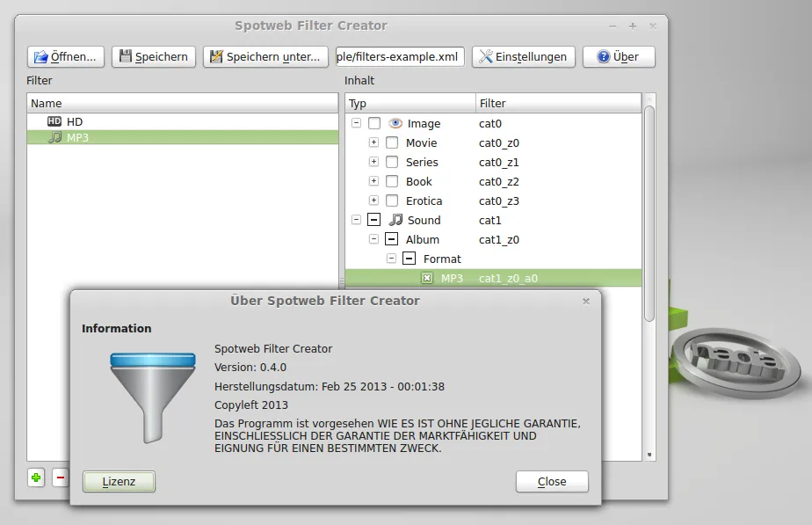The height and width of the screenshot is (525, 812).
Task: Check the Erotica checkbox
Action: pos(392,201)
